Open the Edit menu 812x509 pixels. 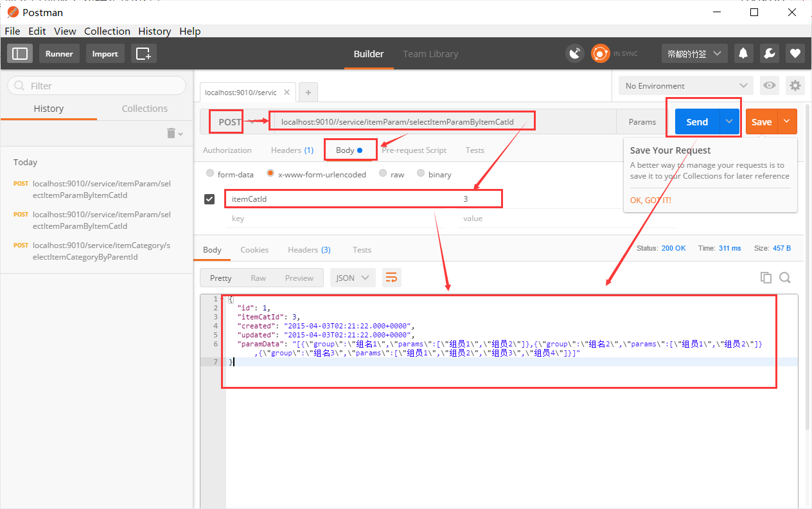37,31
